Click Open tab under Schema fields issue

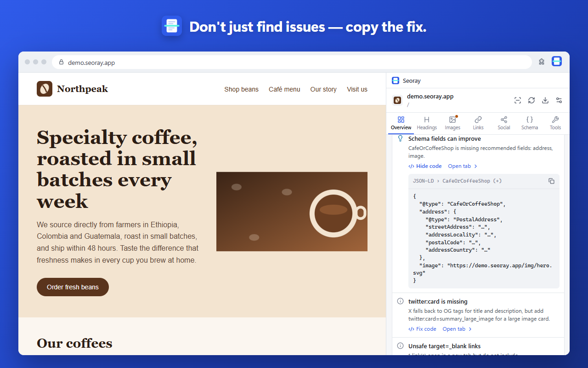point(463,166)
